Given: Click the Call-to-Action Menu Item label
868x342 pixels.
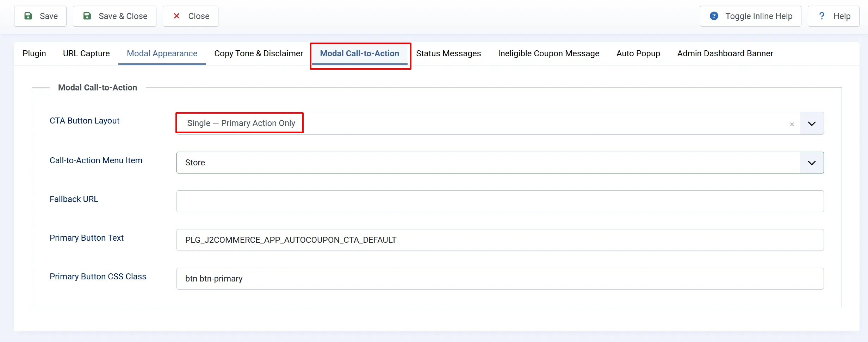Looking at the screenshot, I should pyautogui.click(x=96, y=160).
